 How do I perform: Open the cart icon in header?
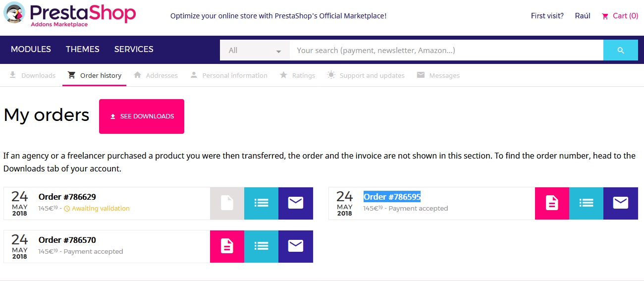[x=605, y=16]
